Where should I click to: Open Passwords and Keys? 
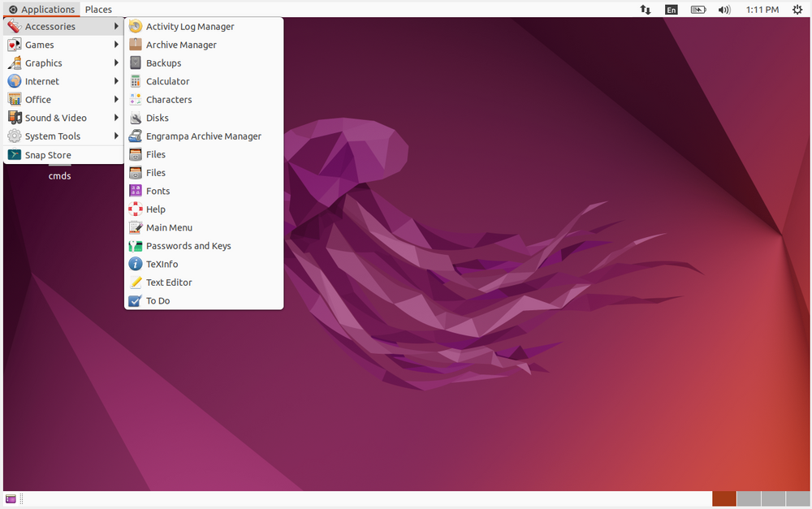(x=188, y=245)
